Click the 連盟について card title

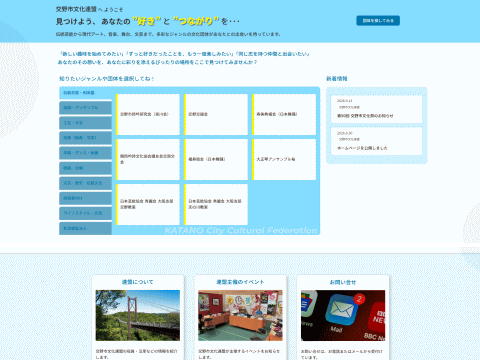(137, 282)
